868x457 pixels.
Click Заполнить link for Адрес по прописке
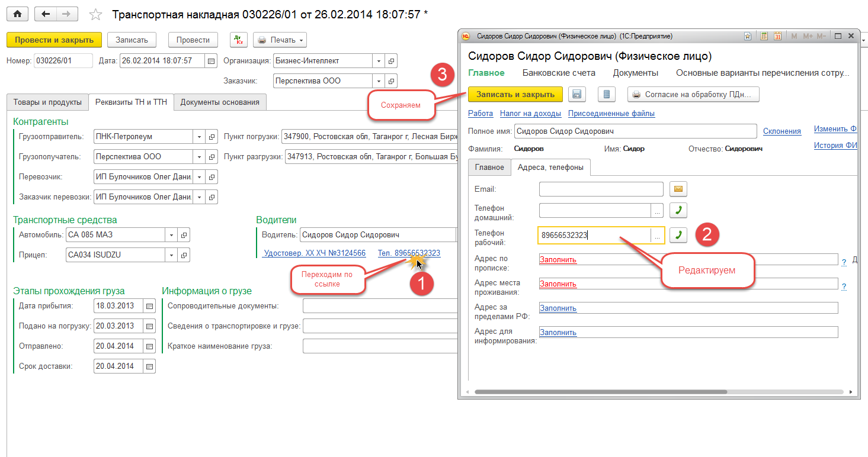click(x=558, y=259)
